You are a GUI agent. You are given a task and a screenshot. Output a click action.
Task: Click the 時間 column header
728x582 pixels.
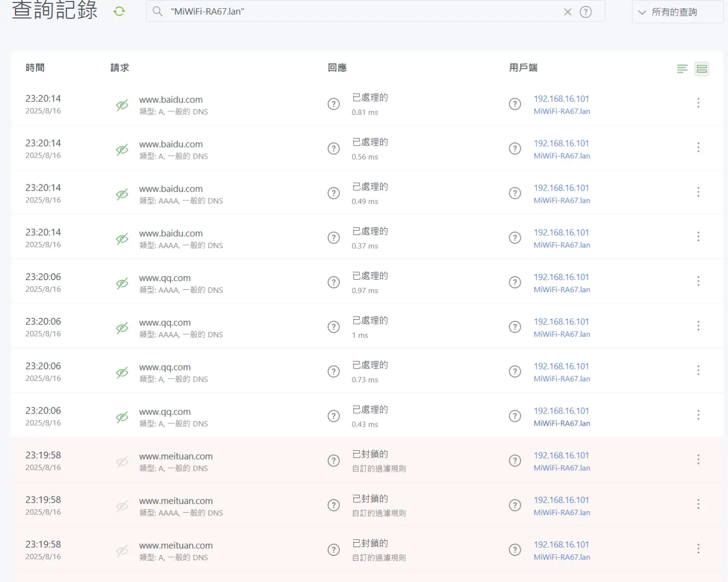tap(35, 68)
